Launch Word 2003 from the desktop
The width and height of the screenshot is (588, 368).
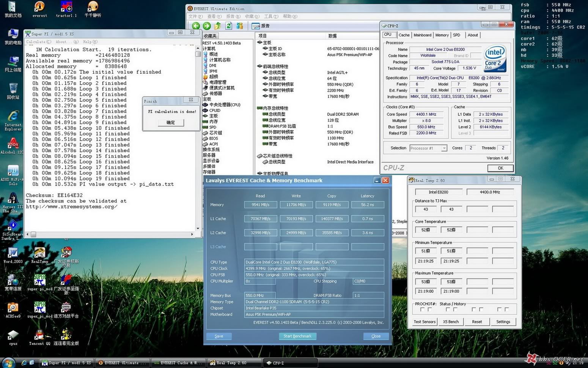[13, 256]
